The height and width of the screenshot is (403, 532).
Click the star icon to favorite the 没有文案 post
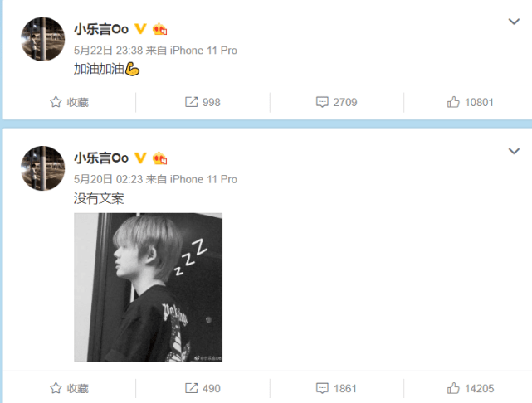click(56, 388)
